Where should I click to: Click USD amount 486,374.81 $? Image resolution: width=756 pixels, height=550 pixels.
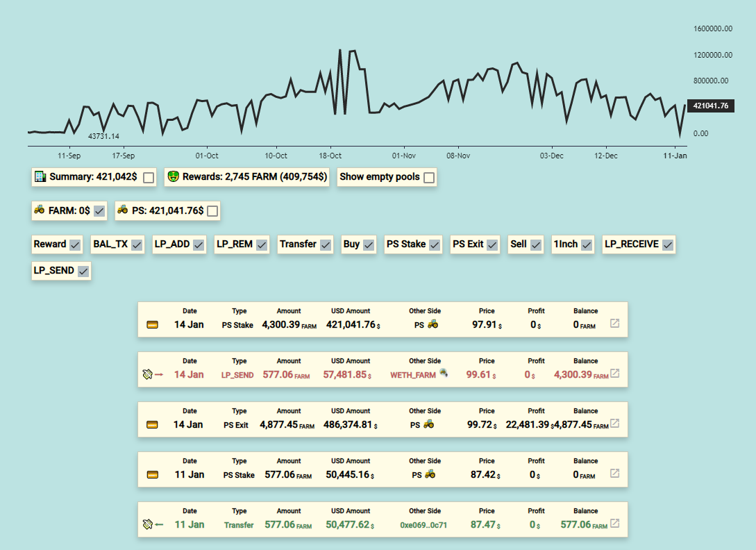pyautogui.click(x=351, y=424)
